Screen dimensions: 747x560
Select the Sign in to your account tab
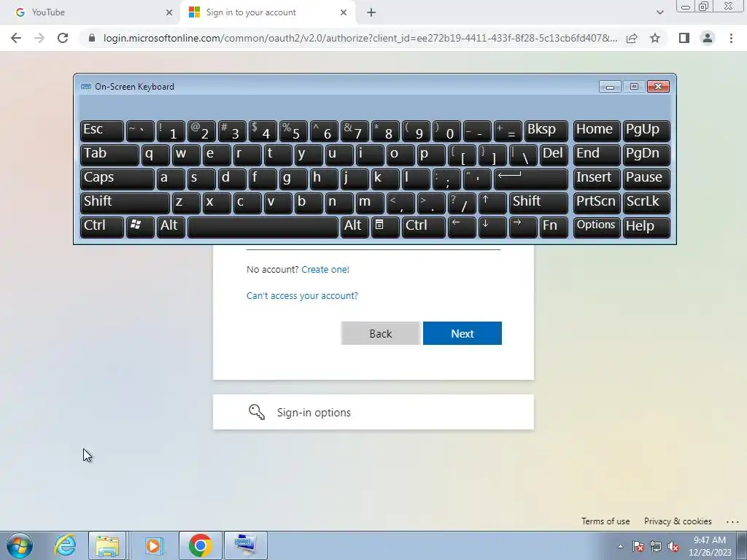[267, 12]
